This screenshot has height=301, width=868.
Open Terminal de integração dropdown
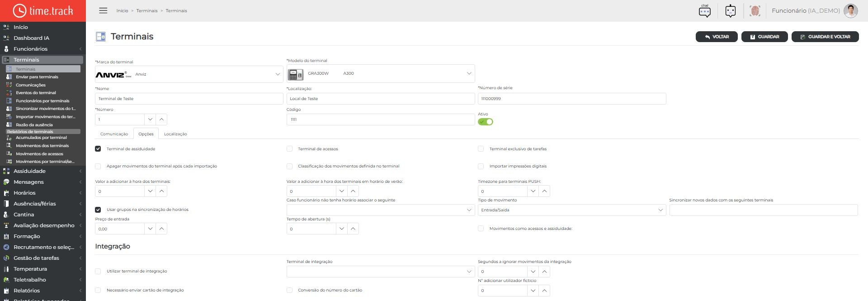(x=381, y=272)
